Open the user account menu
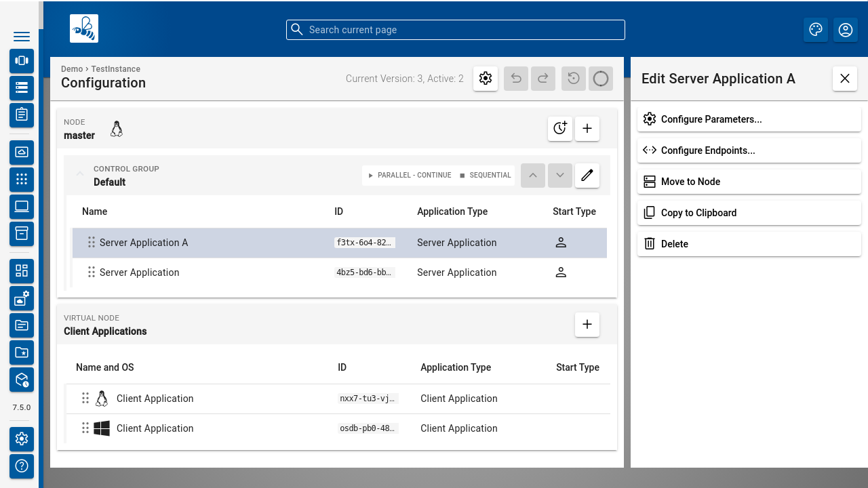 pyautogui.click(x=846, y=30)
